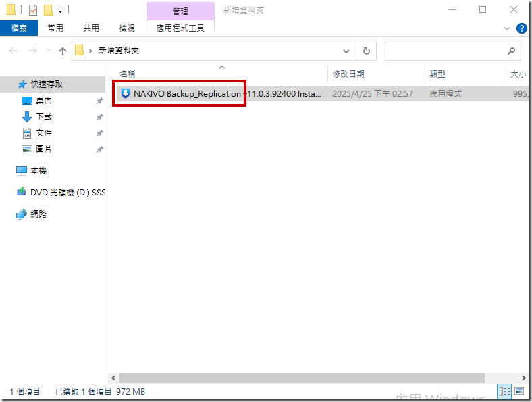Expand the address bar path chevron

90,51
